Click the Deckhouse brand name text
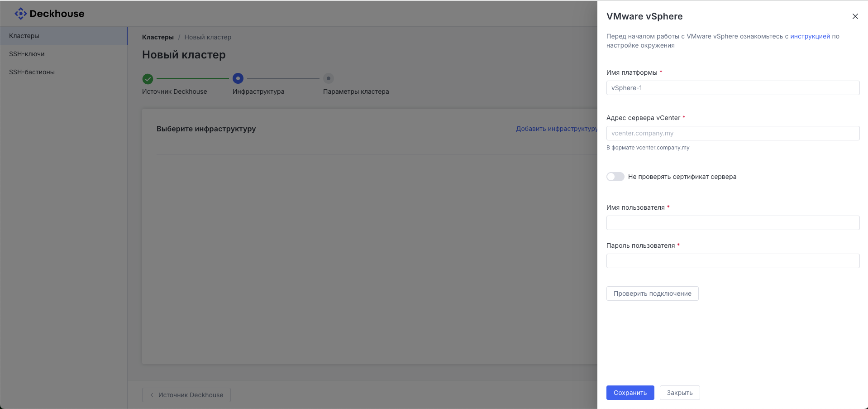 [x=57, y=14]
